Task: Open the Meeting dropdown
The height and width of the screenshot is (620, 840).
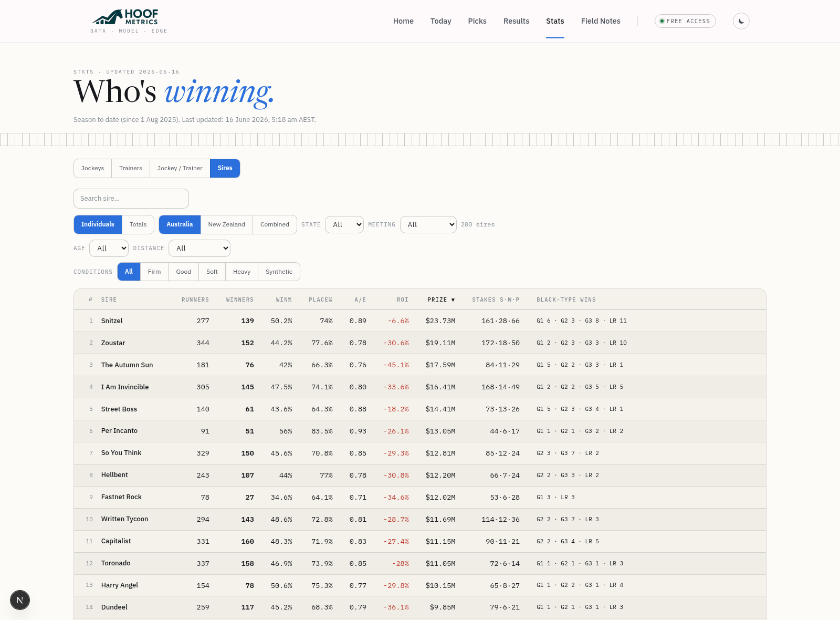Action: pyautogui.click(x=428, y=224)
